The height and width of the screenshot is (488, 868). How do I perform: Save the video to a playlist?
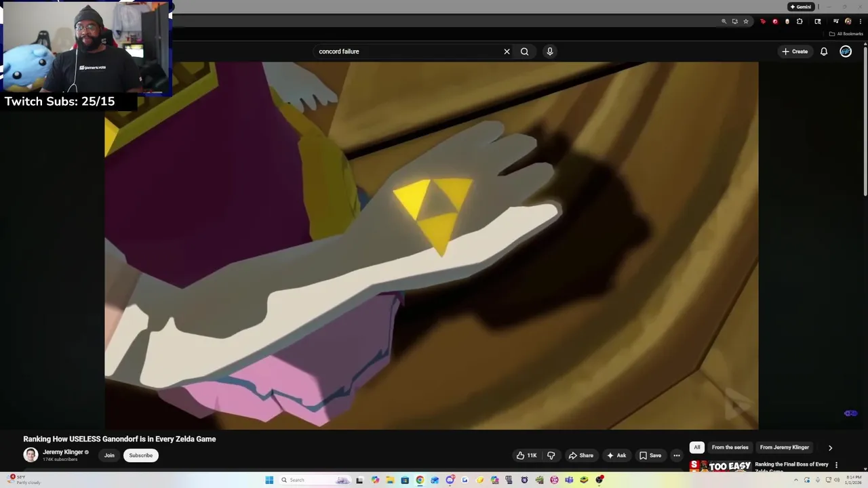tap(650, 455)
